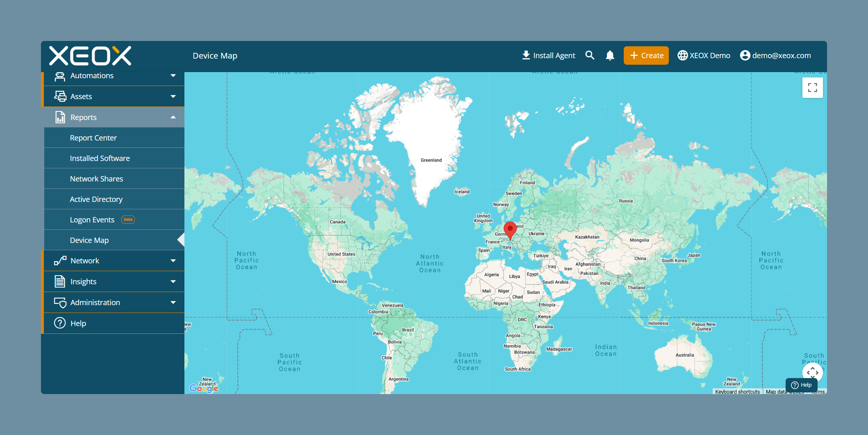The height and width of the screenshot is (435, 868).
Task: Click Install Agent text
Action: pos(554,55)
